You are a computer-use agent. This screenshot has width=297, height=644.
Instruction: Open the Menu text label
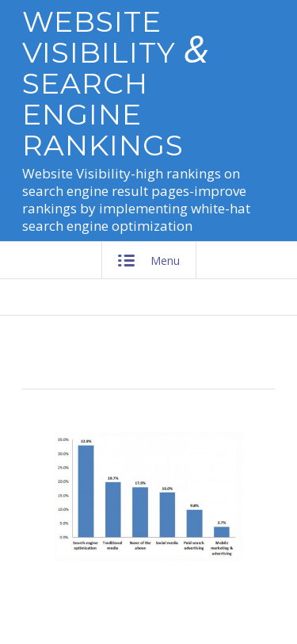(x=166, y=261)
